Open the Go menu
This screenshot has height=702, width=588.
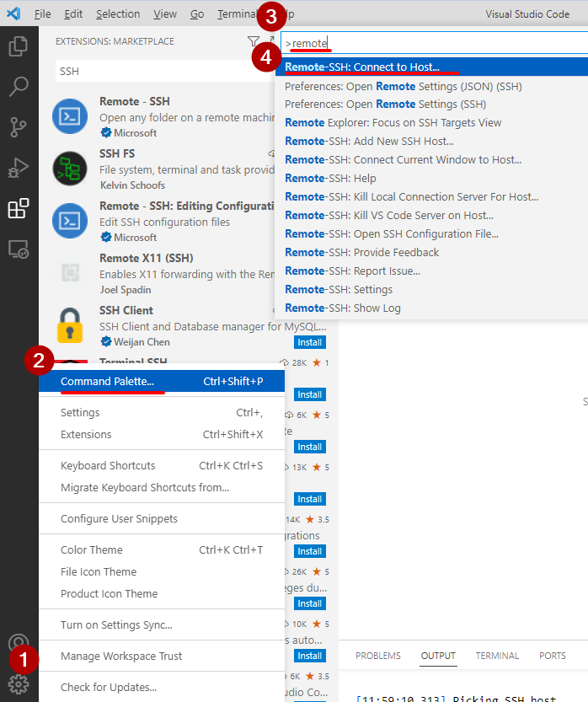coord(197,13)
